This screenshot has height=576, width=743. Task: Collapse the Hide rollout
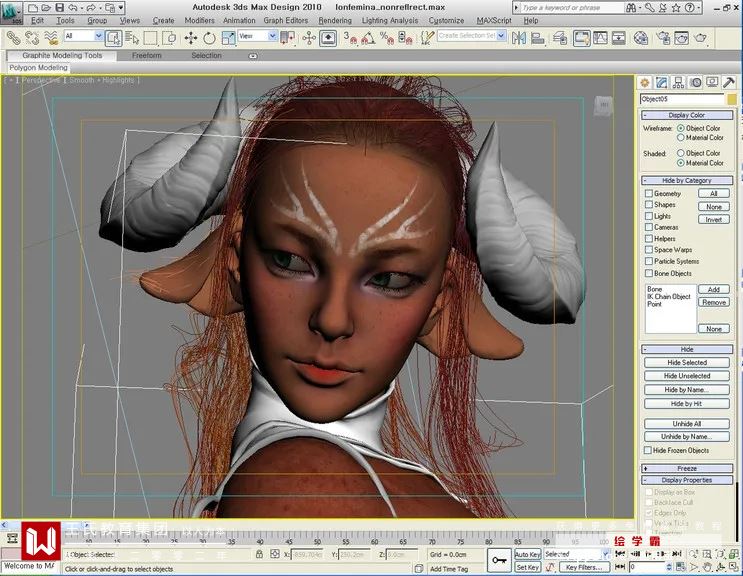coord(687,349)
